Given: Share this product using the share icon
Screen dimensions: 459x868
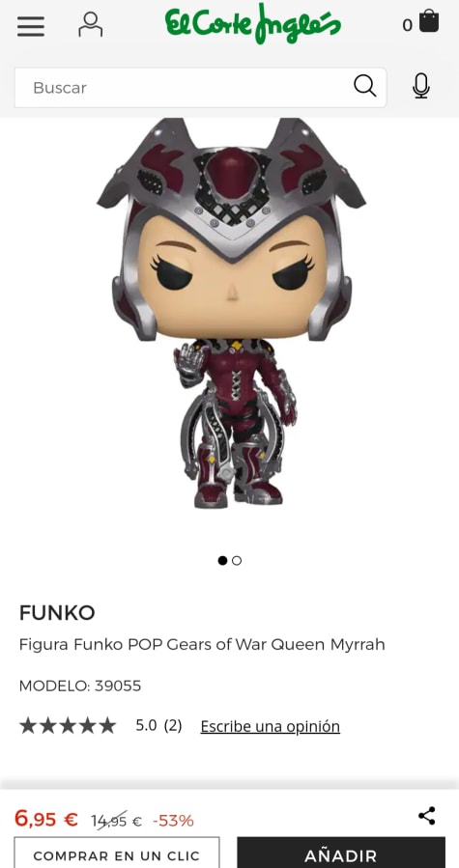Looking at the screenshot, I should (426, 816).
